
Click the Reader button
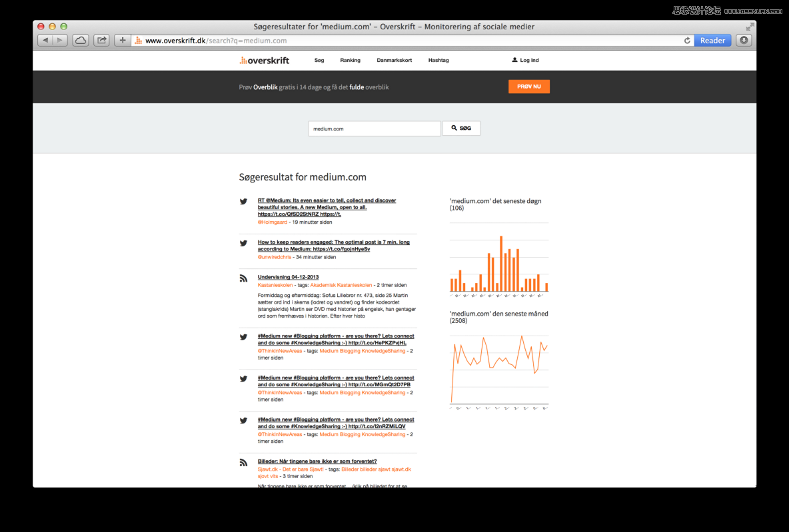(x=712, y=40)
